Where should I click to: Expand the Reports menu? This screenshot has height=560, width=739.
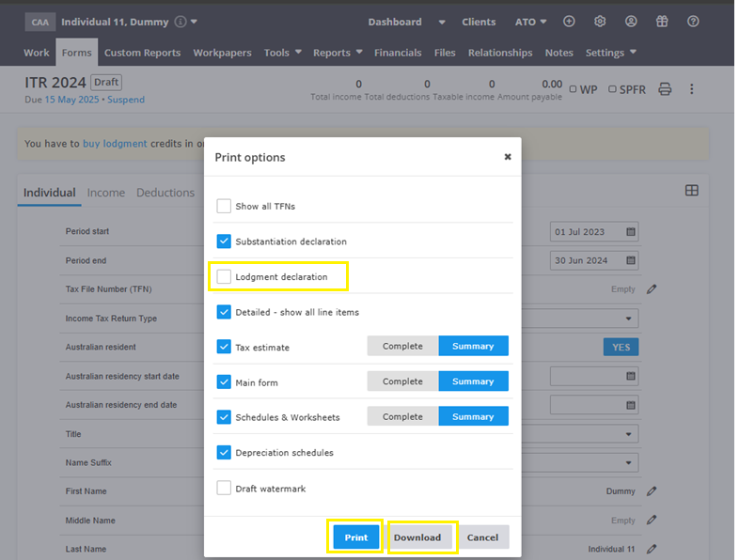(338, 53)
